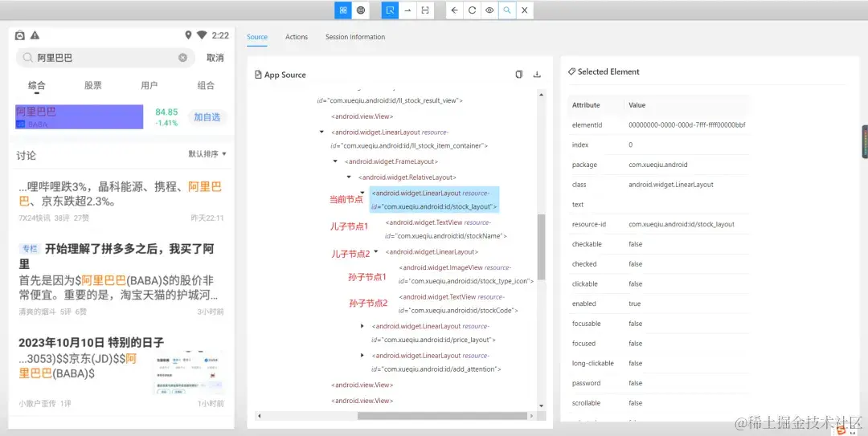The width and height of the screenshot is (868, 436).
Task: Quit session with the X icon
Action: click(524, 10)
